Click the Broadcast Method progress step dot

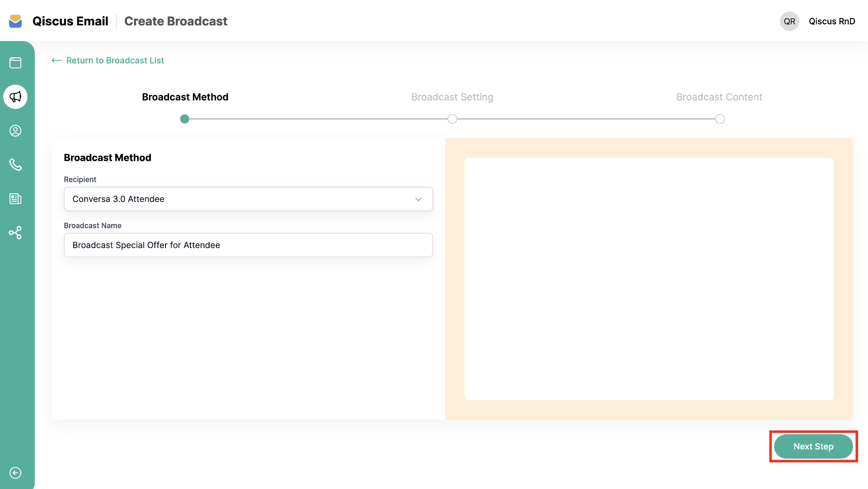[x=185, y=119]
